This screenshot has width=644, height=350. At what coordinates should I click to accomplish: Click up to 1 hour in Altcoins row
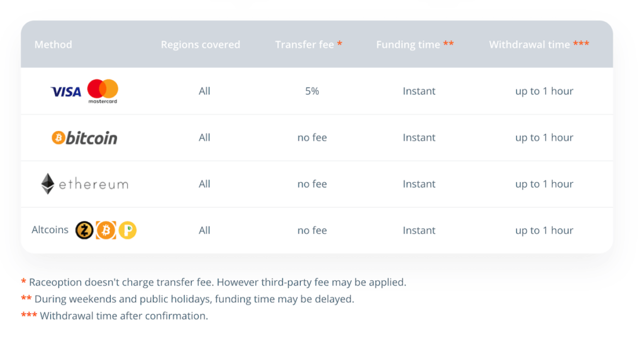[544, 230]
